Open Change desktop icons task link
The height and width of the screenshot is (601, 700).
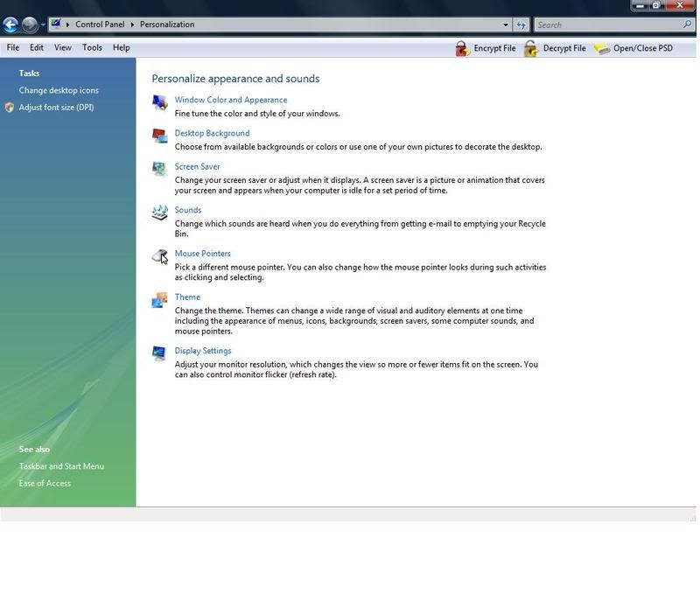coord(59,90)
